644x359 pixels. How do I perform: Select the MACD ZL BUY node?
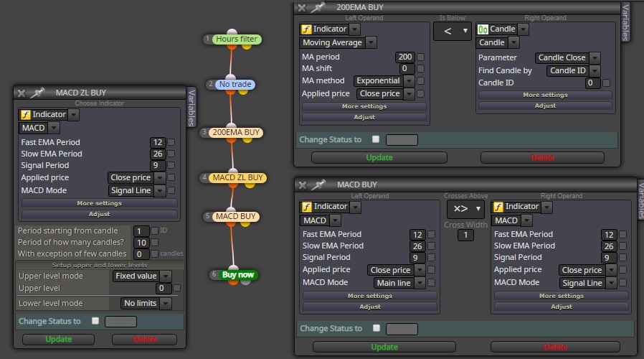point(238,177)
